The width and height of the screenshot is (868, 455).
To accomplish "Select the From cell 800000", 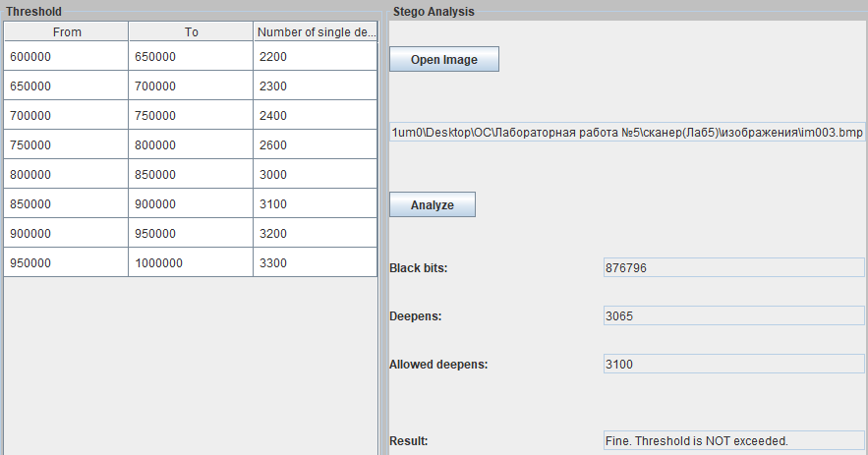I will click(66, 174).
